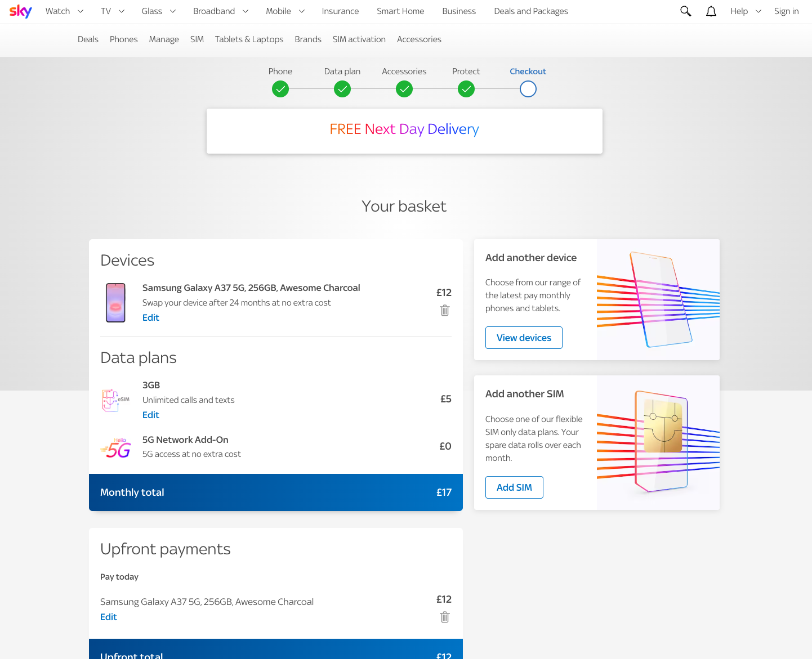The image size is (812, 659).
Task: Expand the Broadband menu chevron
Action: (246, 11)
